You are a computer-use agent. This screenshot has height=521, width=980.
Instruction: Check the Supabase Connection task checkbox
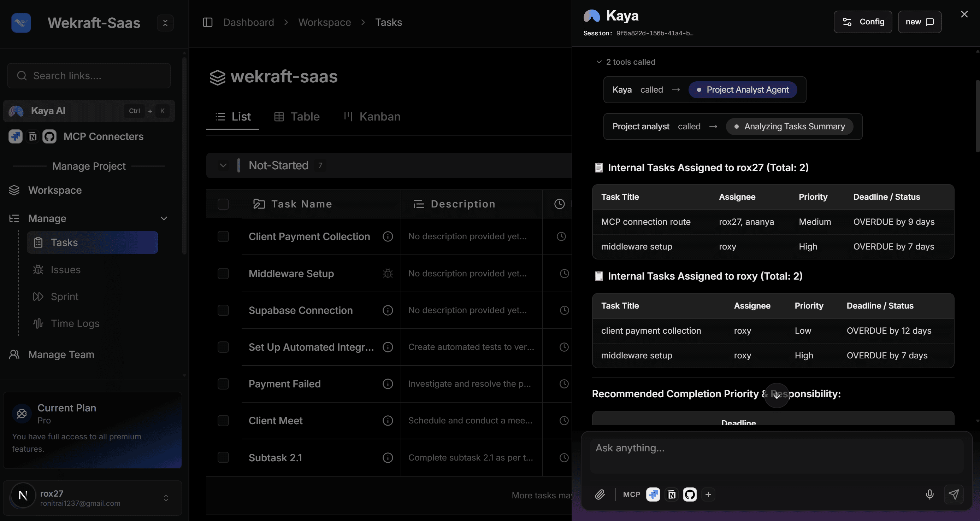[223, 310]
